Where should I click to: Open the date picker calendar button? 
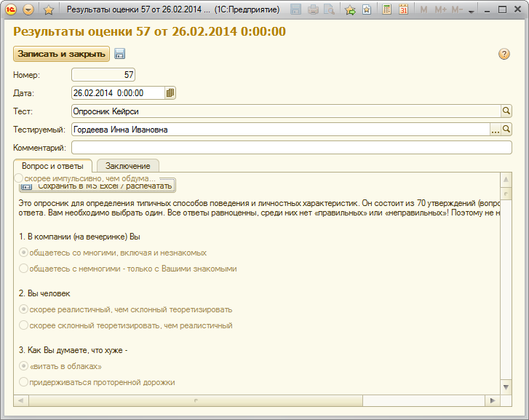(170, 93)
